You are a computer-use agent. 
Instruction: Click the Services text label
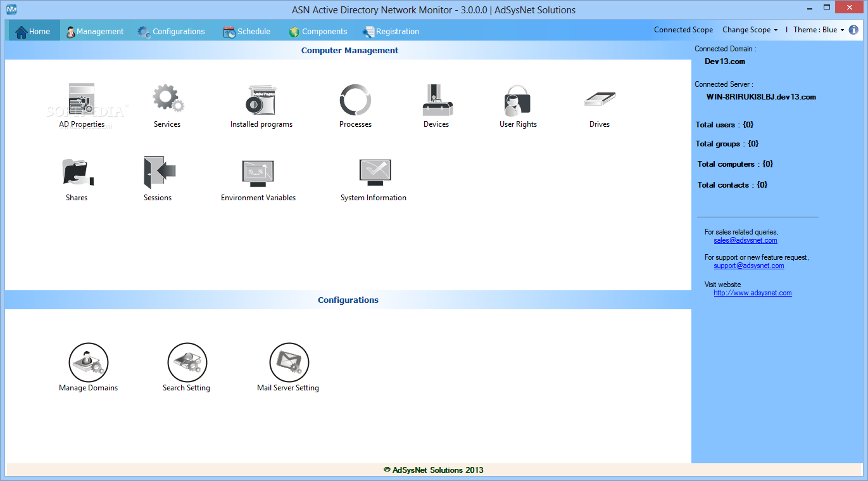pyautogui.click(x=167, y=124)
